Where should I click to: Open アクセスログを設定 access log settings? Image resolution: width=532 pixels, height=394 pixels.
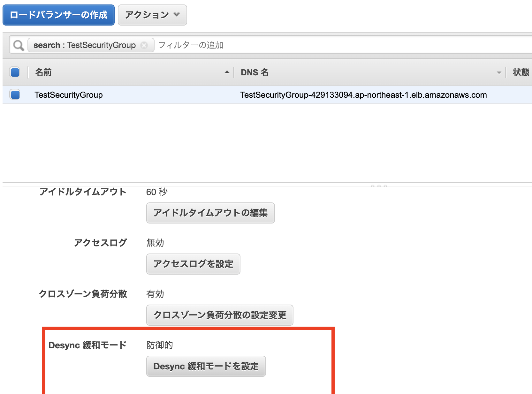(x=193, y=264)
